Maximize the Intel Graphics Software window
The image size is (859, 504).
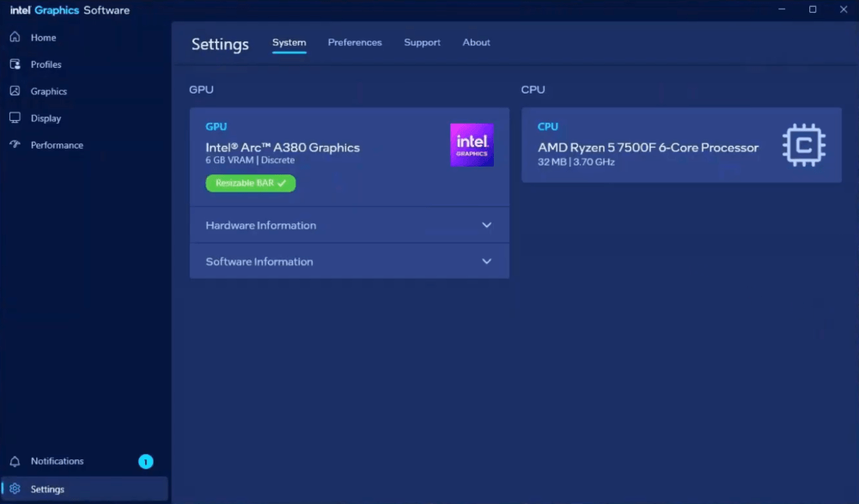pyautogui.click(x=813, y=9)
